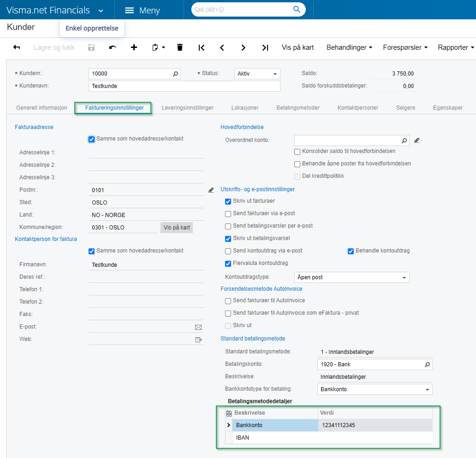Toggle Send fakturaer til AutoInvoice checkbox

tap(228, 301)
